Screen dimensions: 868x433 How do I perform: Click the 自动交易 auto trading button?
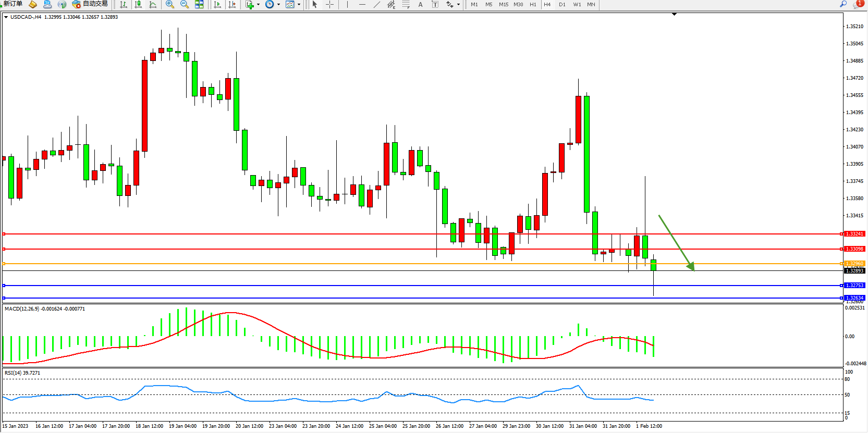[90, 4]
